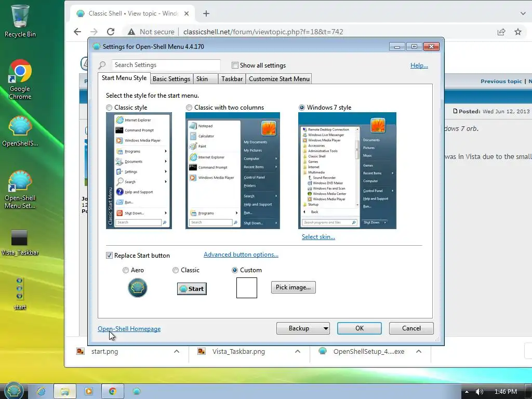Expand Vista_Taskbar.png download options chevron
532x399 pixels.
(x=298, y=352)
